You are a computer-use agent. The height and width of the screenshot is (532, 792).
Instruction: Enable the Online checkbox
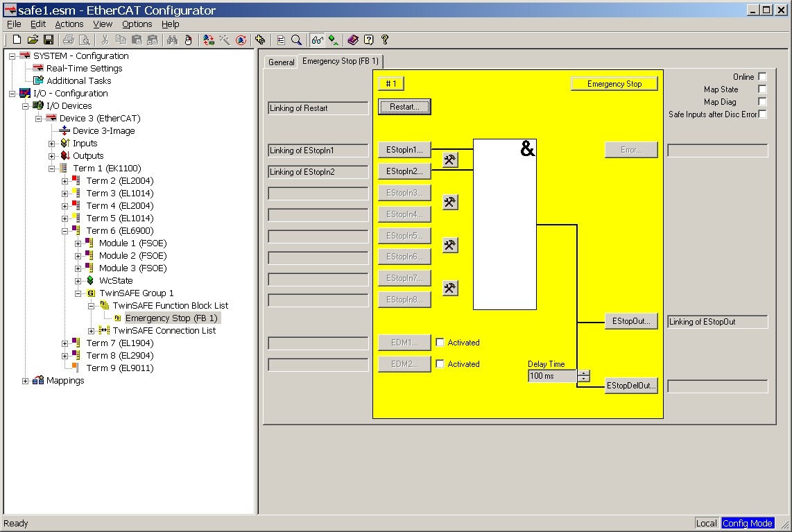click(x=762, y=77)
